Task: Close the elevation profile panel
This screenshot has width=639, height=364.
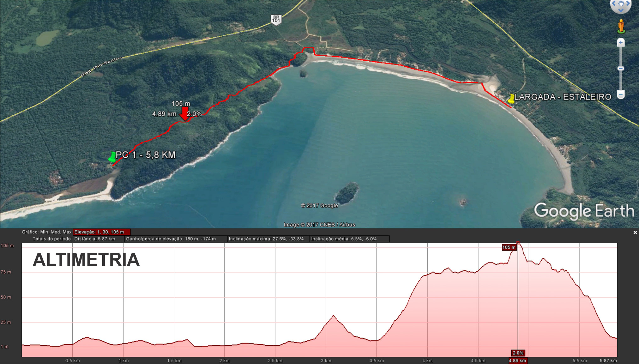Action: pyautogui.click(x=635, y=233)
